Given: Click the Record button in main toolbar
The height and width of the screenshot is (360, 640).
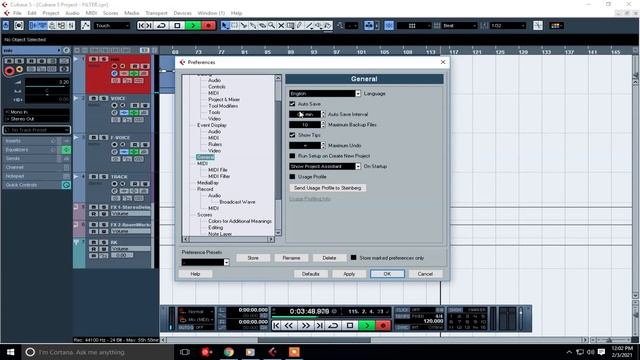Looking at the screenshot, I should [x=209, y=26].
